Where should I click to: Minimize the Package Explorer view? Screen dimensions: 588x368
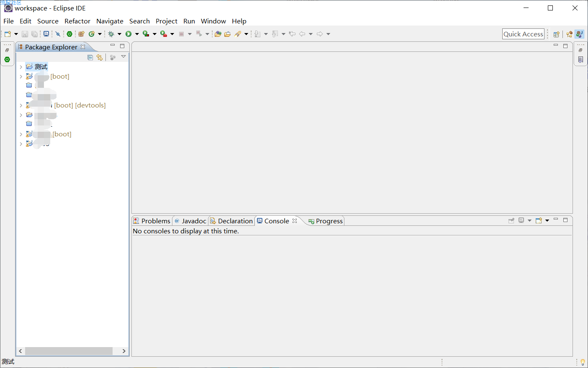[113, 45]
